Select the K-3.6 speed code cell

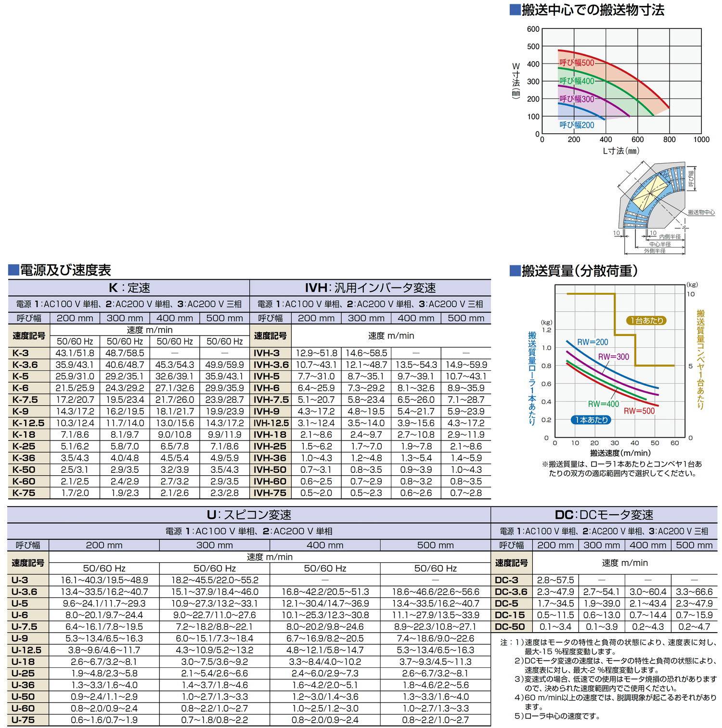pos(29,365)
